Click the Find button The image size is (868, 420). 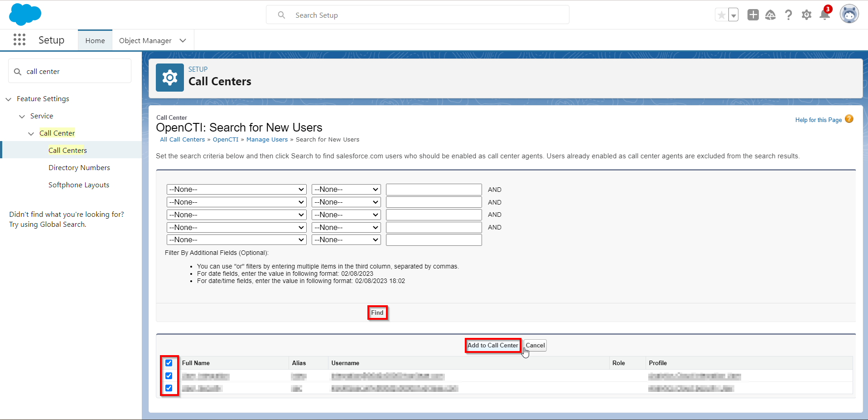click(x=377, y=313)
